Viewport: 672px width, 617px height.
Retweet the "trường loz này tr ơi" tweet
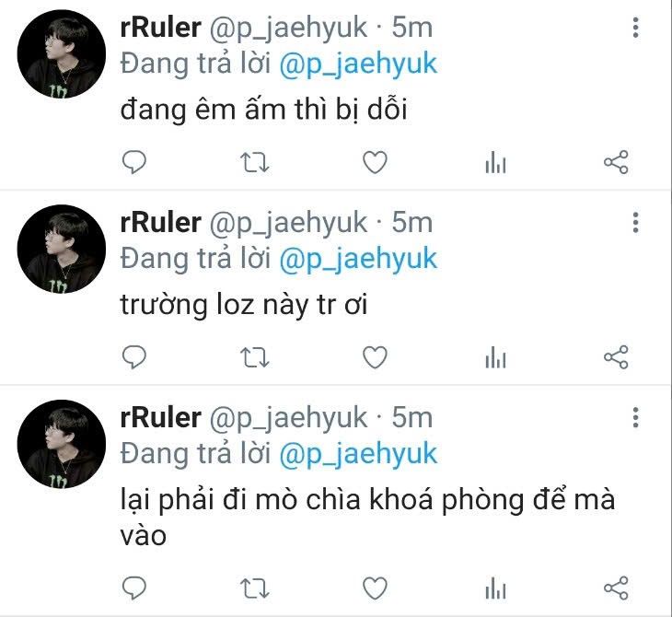[x=255, y=357]
